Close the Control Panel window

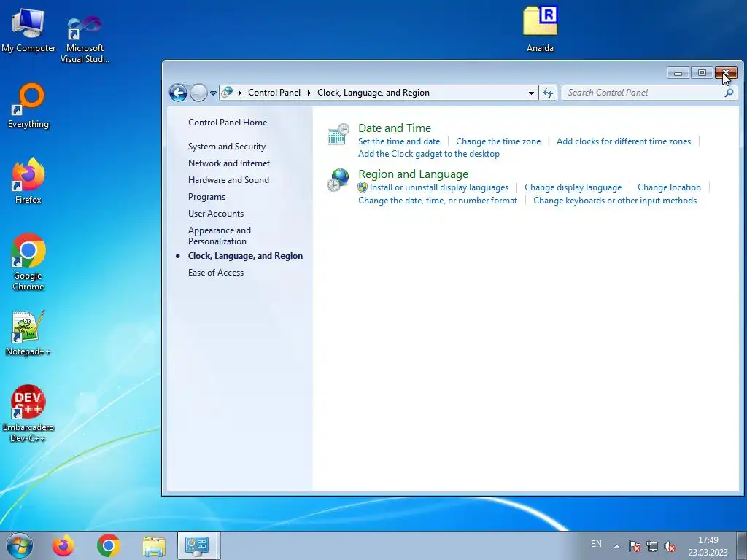(x=726, y=73)
